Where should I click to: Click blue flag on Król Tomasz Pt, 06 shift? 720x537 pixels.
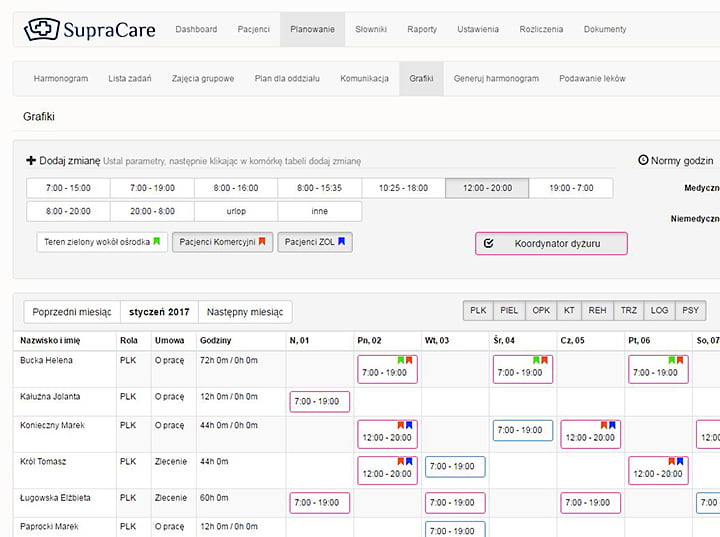(x=680, y=461)
